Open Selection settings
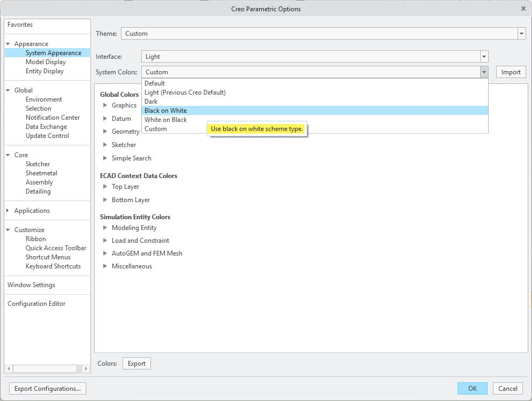Viewport: 532px width, 401px height. click(39, 109)
